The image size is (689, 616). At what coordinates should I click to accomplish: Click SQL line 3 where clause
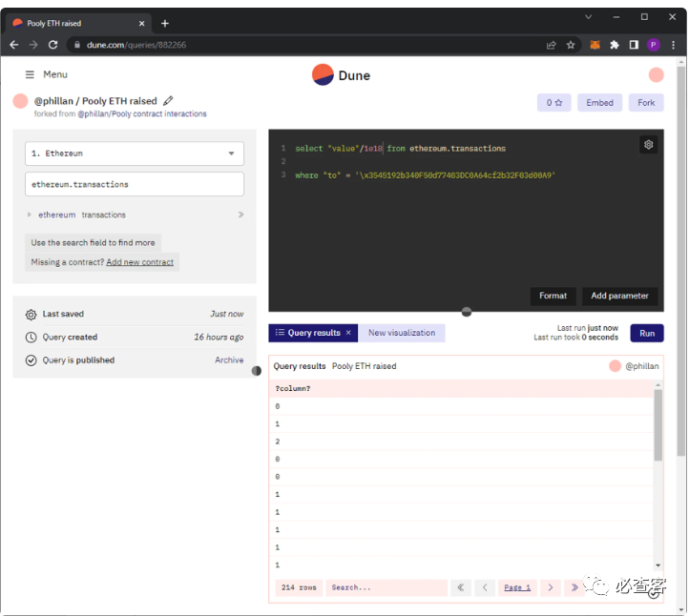click(425, 175)
